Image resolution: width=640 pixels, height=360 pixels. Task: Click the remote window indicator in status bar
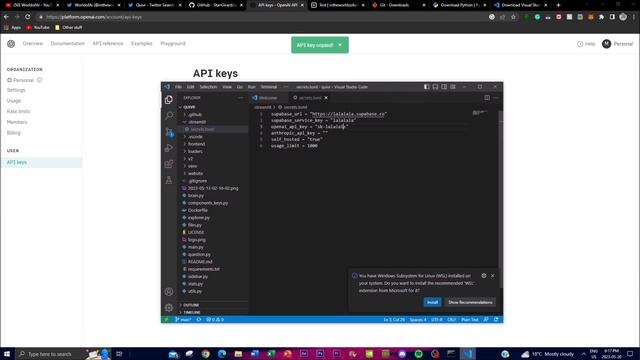[166, 320]
